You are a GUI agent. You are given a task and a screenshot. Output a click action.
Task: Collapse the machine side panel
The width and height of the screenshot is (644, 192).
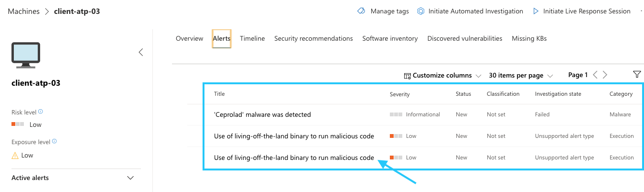(140, 52)
